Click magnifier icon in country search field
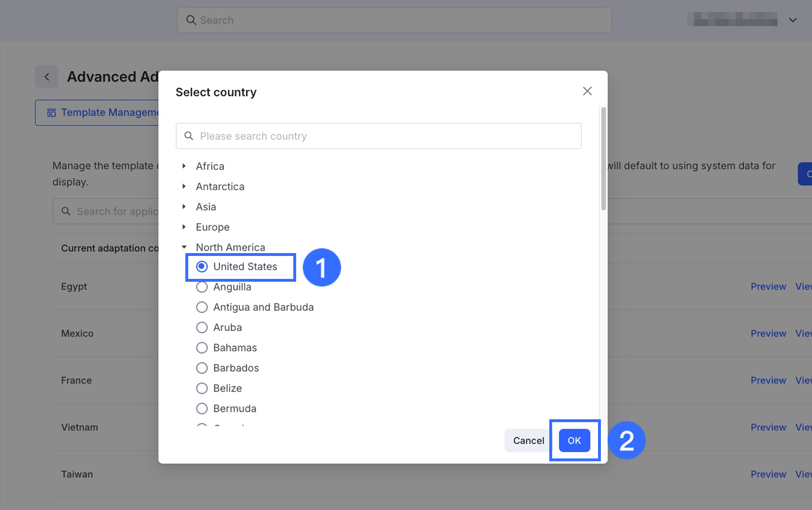 pos(189,136)
